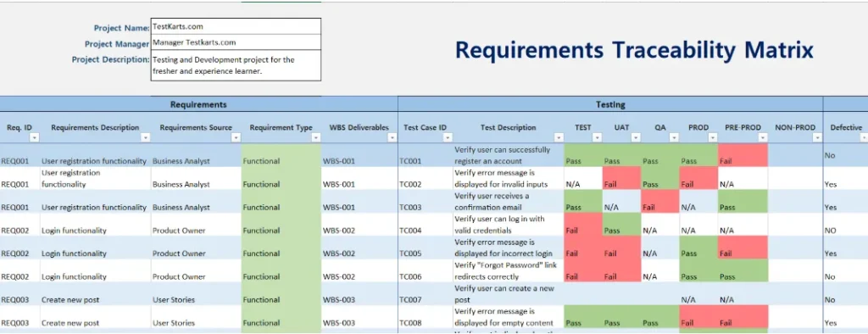Select the red PROD Fail cell for TC008

click(698, 317)
